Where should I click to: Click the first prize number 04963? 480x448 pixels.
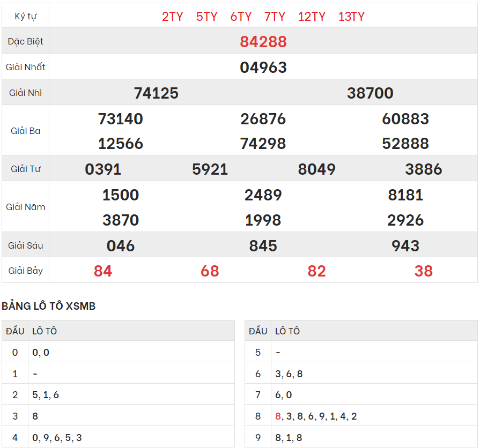[263, 68]
